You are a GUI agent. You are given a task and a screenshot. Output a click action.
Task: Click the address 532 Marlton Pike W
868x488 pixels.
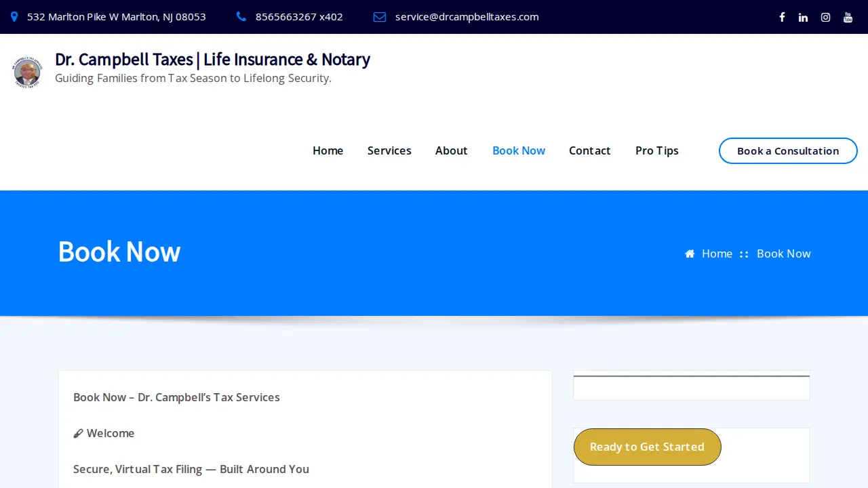click(x=117, y=17)
